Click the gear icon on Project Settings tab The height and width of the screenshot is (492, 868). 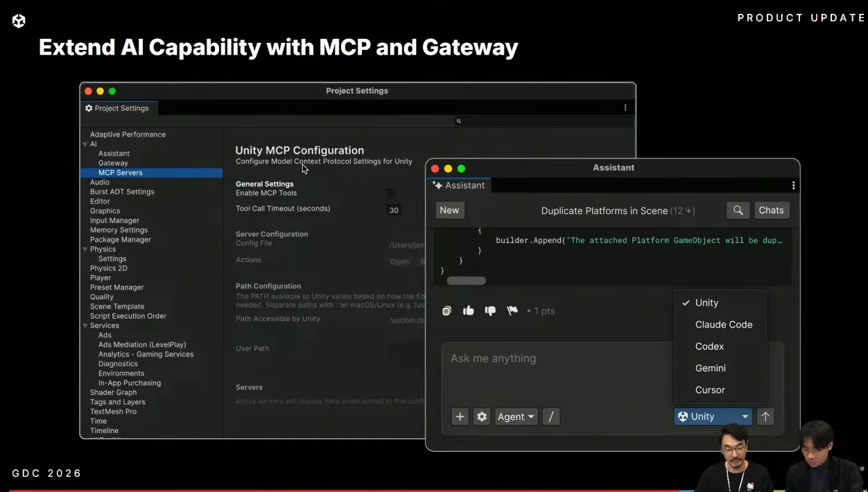[89, 108]
